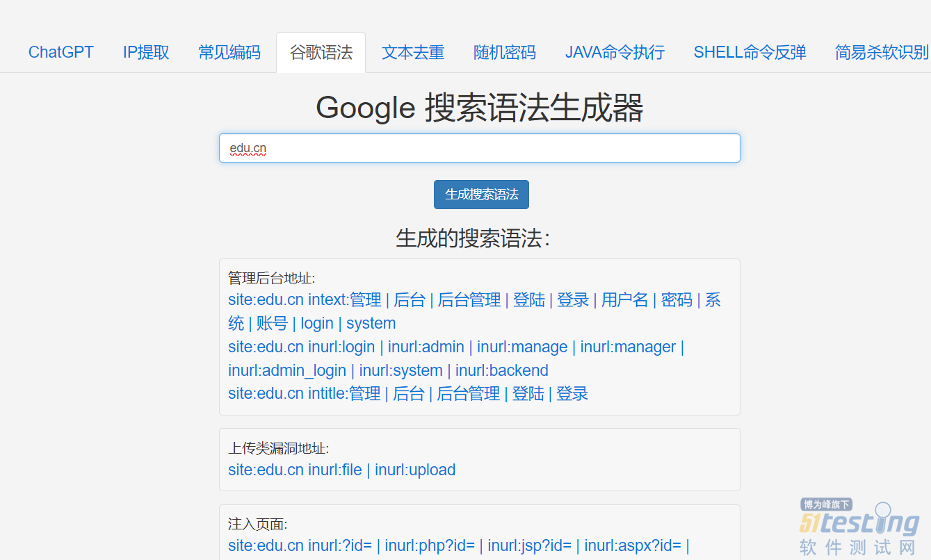
Task: Switch to the ChatGPT tab
Action: 61,52
